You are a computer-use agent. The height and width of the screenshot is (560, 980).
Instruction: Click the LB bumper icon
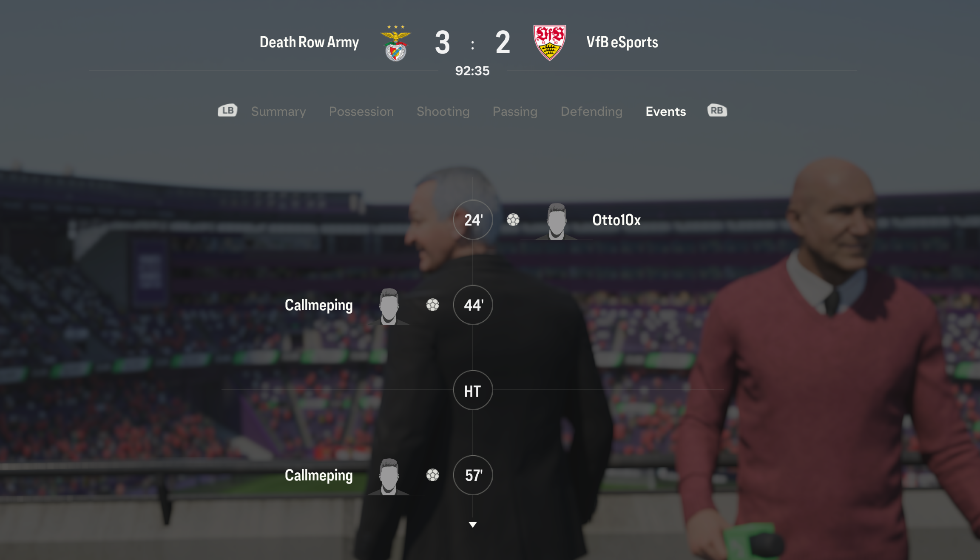(x=227, y=111)
